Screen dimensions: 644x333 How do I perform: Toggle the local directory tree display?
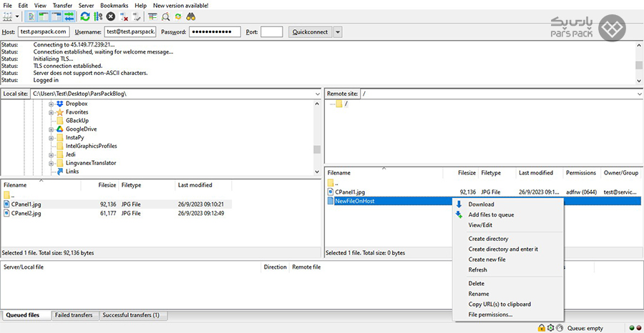point(43,17)
